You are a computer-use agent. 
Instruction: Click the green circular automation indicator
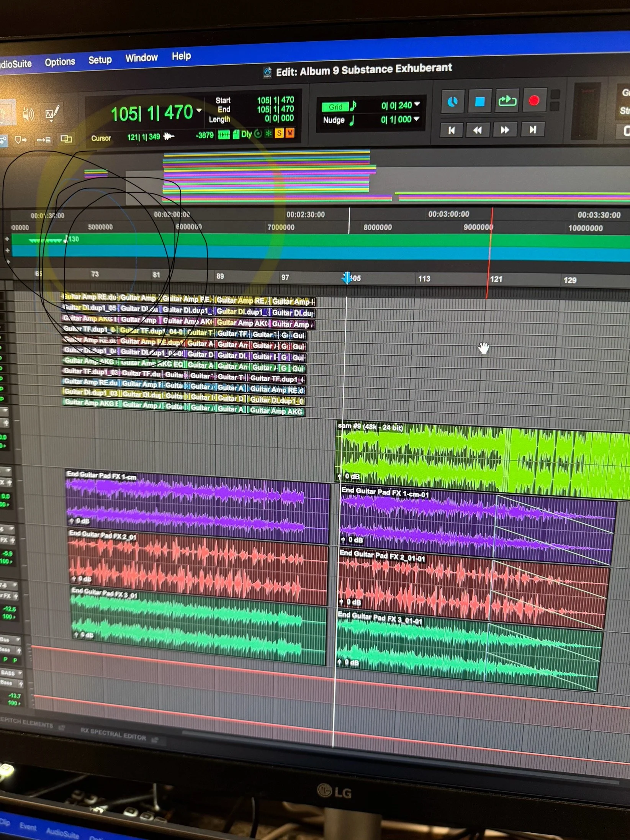point(258,134)
